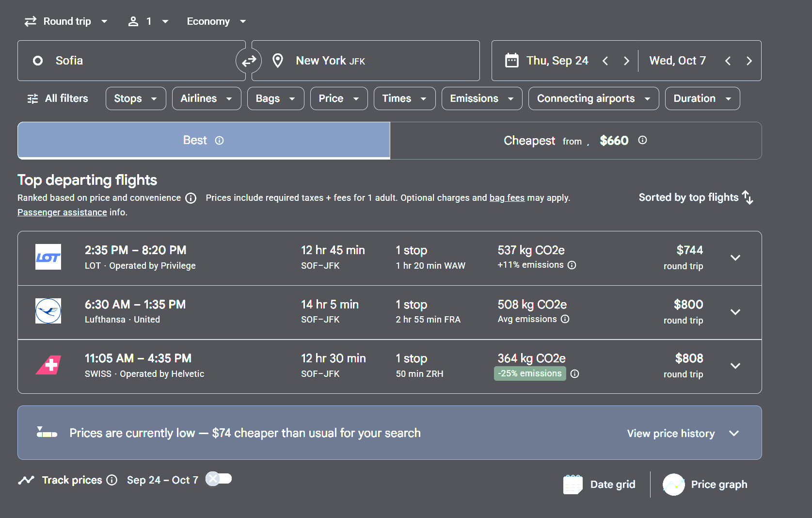Click the Thu, Sep 24 departure date

[557, 61]
